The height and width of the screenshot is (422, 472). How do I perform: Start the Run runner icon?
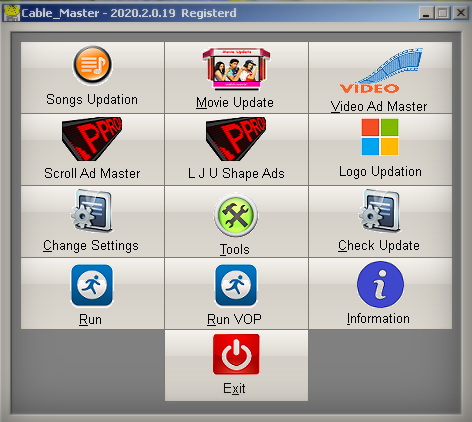92,285
